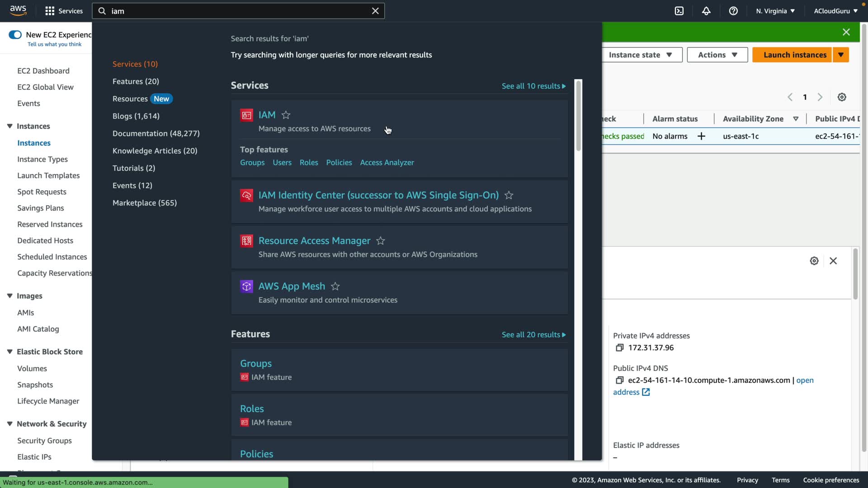
Task: Collapse the Elastic Block Store section
Action: [x=9, y=352]
